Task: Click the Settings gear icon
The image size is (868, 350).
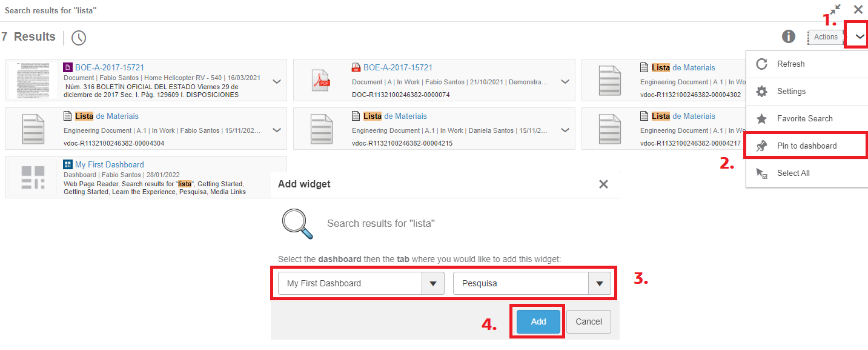Action: [x=762, y=92]
